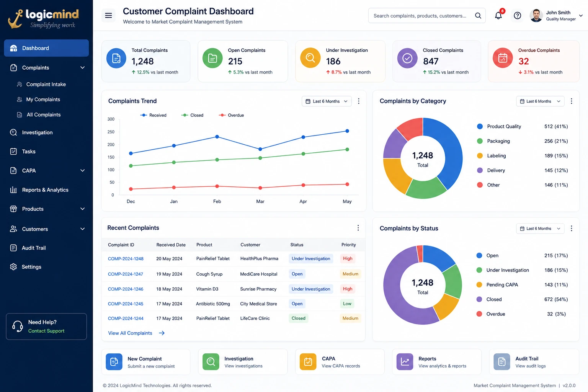588x392 pixels.
Task: Click the help question mark icon
Action: tap(518, 15)
